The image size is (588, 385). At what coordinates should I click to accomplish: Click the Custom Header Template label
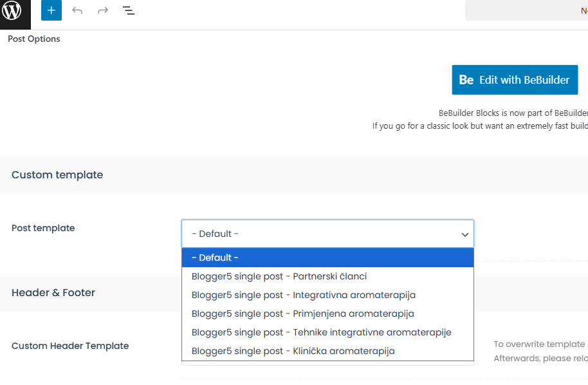(x=70, y=346)
